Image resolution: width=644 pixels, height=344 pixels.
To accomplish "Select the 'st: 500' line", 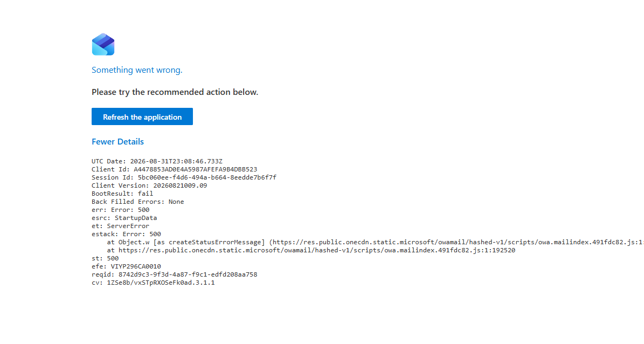I will 105,258.
